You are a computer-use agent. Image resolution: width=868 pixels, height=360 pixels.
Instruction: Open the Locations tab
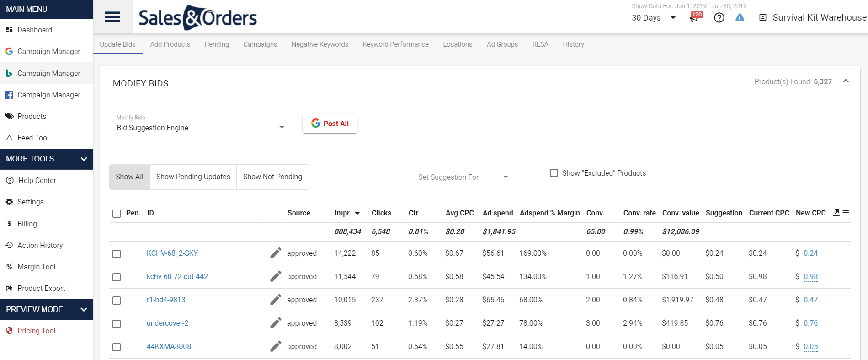coord(458,44)
